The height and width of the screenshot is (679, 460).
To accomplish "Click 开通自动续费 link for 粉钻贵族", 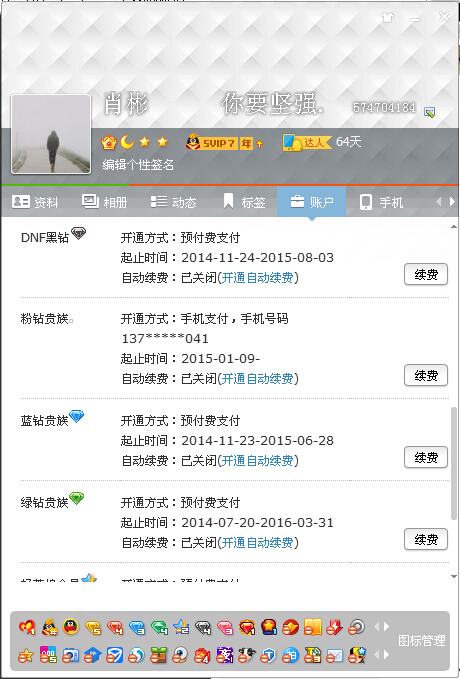I will pos(257,378).
